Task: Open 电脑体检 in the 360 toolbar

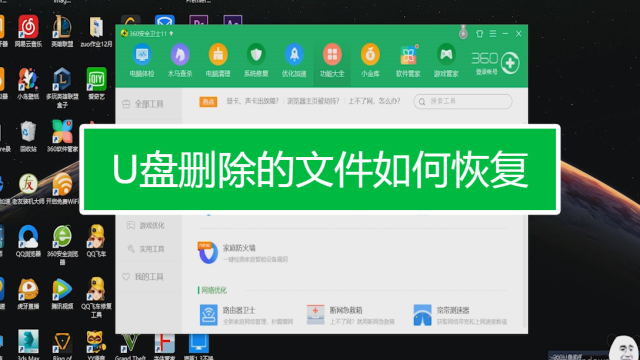Action: (x=142, y=60)
